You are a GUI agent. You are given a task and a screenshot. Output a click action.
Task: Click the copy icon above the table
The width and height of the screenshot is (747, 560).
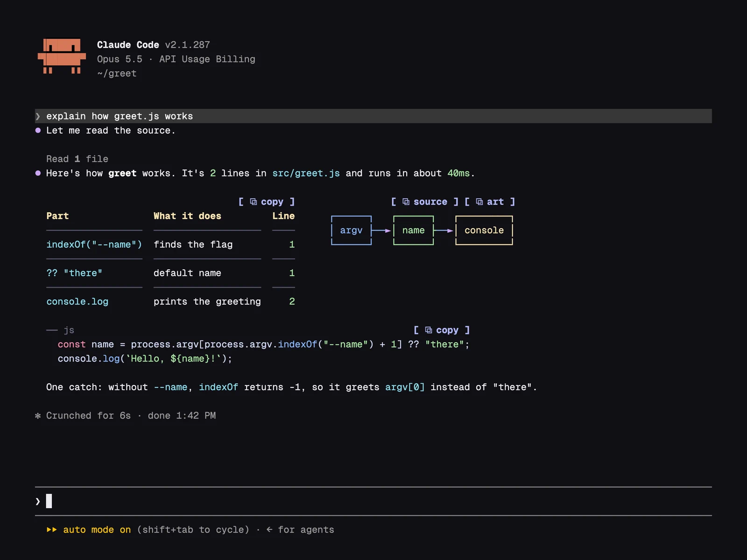click(x=253, y=202)
